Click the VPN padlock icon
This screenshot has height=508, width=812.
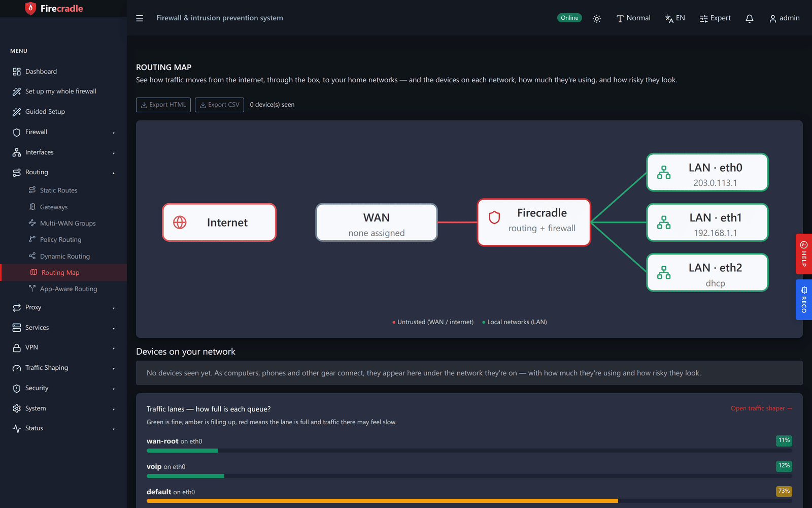tap(17, 347)
